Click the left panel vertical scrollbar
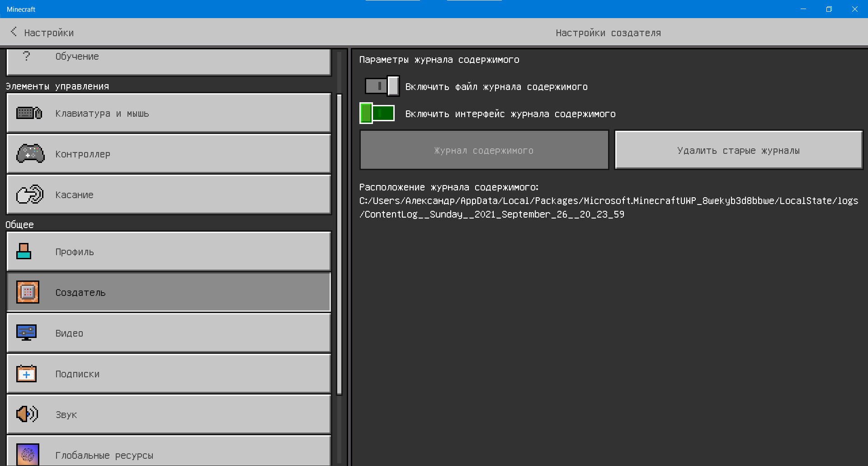This screenshot has height=466, width=868. tap(340, 244)
